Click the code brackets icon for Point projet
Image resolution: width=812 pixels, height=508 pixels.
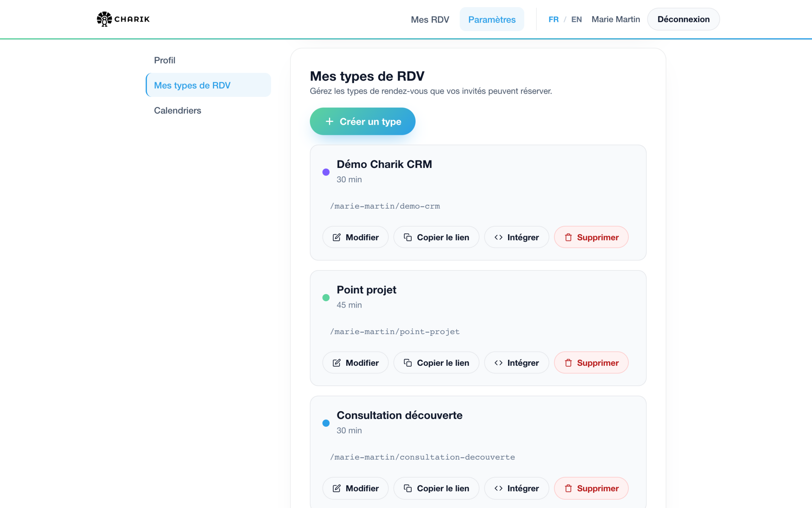pyautogui.click(x=498, y=363)
